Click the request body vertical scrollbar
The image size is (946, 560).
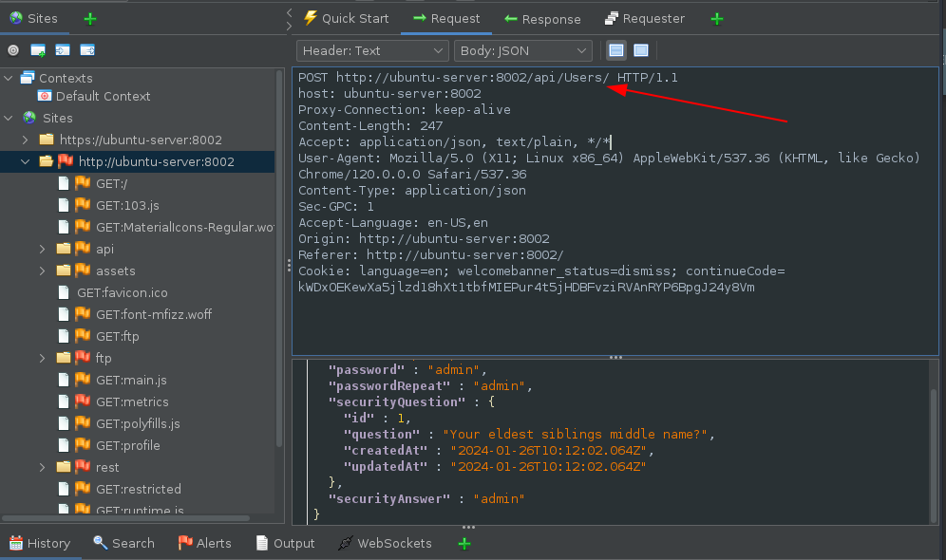(933, 455)
